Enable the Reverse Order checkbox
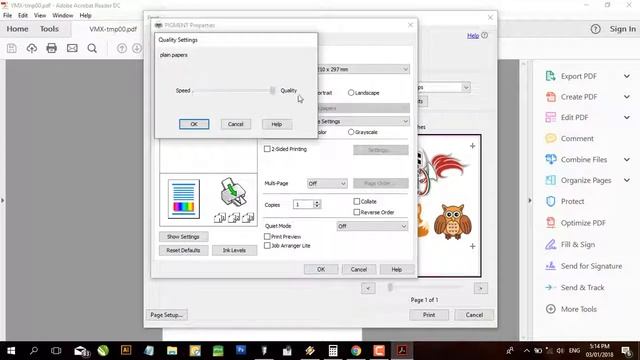640x360 pixels. coord(356,212)
